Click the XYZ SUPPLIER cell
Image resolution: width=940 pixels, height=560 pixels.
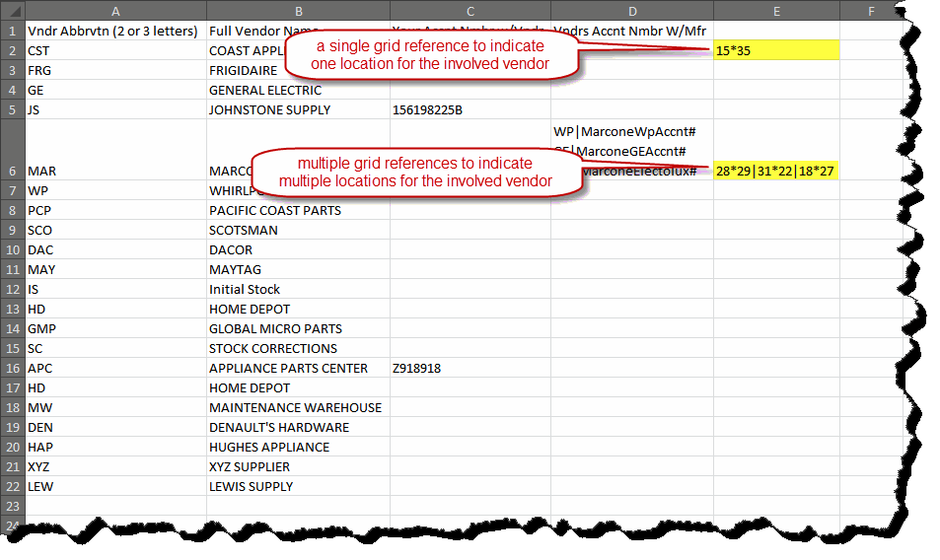298,466
